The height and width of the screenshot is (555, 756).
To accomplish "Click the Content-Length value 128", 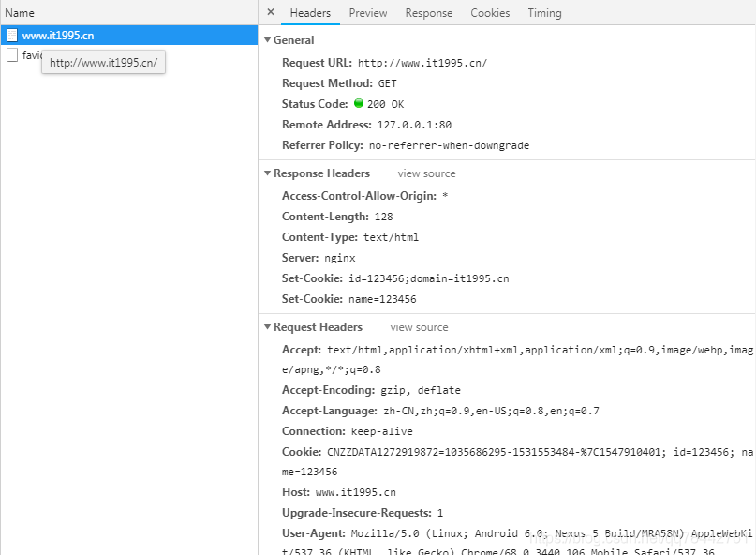I will (384, 217).
